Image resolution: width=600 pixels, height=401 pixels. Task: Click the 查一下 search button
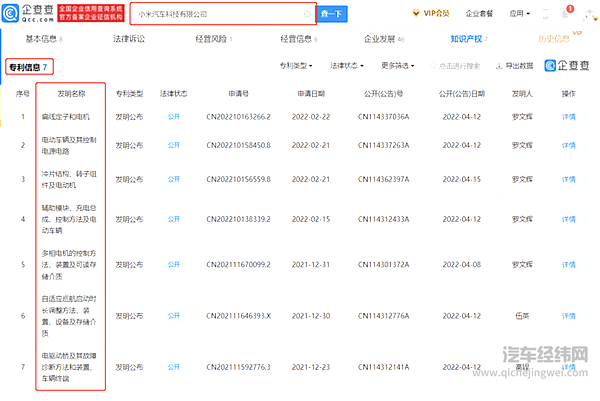(x=331, y=14)
